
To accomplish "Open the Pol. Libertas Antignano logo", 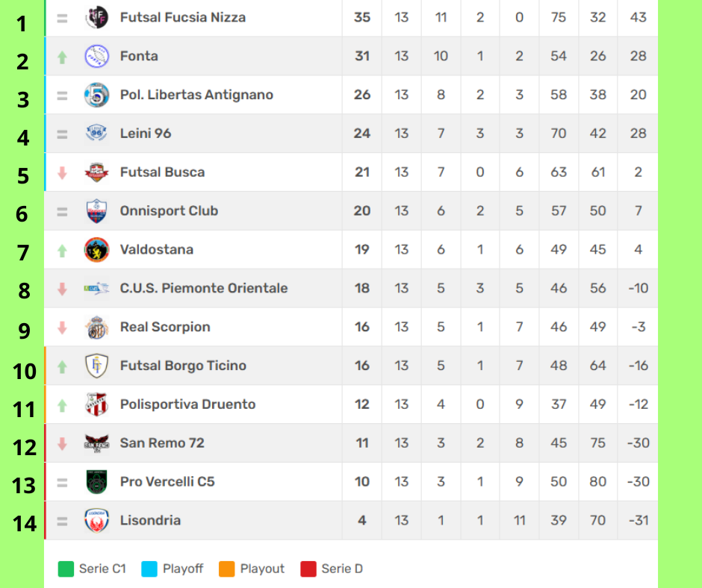I will point(96,95).
